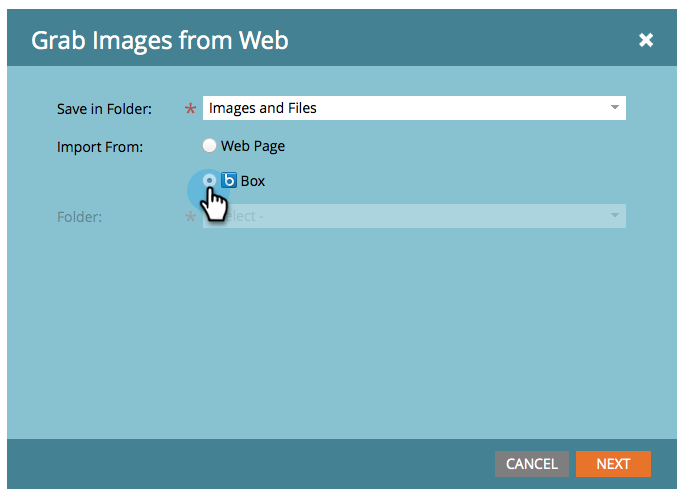The width and height of the screenshot is (686, 502).
Task: Click the greyed-out Folder label
Action: 79,217
